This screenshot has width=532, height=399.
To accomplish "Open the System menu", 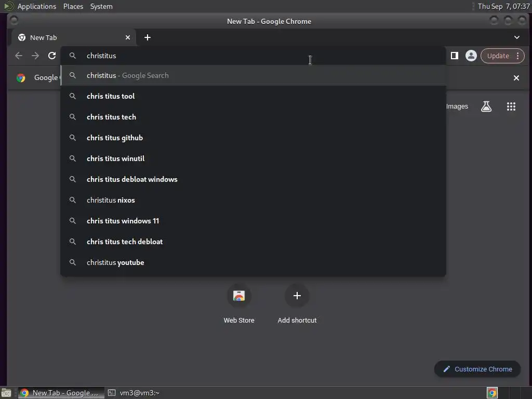I will pyautogui.click(x=101, y=6).
